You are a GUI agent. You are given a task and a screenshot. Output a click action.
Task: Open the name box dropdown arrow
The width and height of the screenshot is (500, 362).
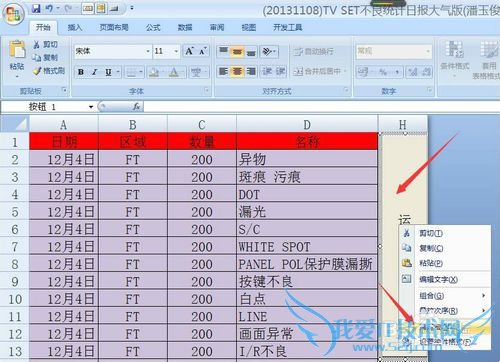tap(91, 107)
